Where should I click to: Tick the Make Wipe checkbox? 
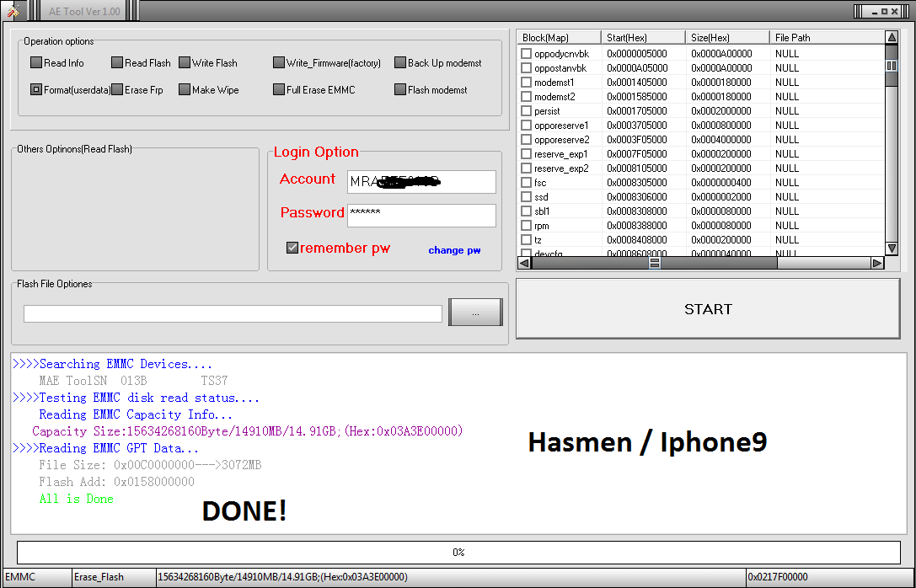pos(185,89)
